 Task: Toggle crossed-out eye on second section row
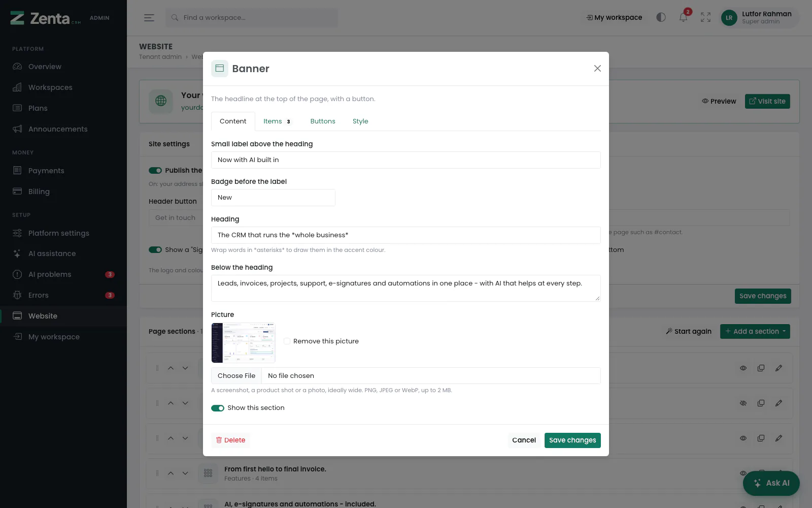pyautogui.click(x=743, y=403)
